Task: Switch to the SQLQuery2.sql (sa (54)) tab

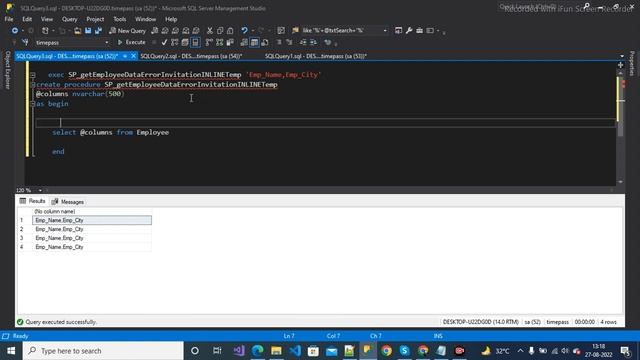Action: (x=191, y=56)
